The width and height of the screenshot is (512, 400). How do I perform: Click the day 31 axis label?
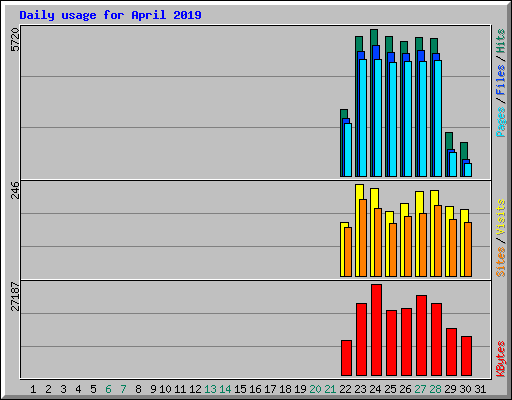tap(480, 389)
